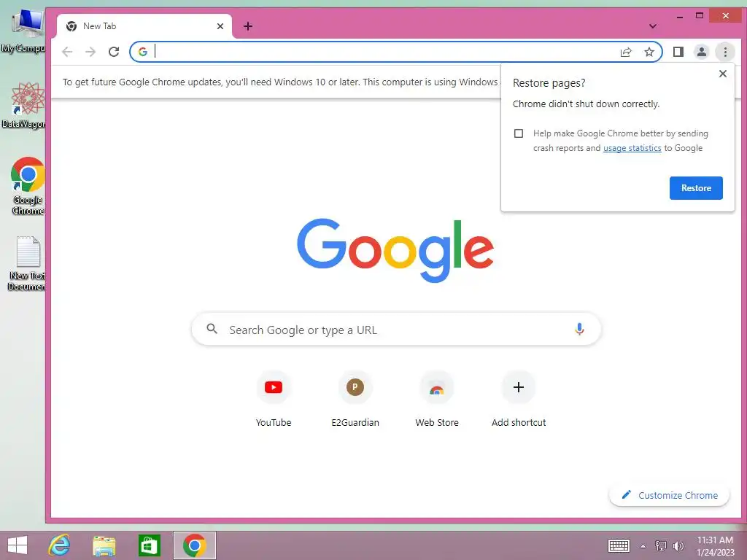Select the Google Chrome desktop shortcut
The height and width of the screenshot is (560, 747).
pyautogui.click(x=28, y=186)
